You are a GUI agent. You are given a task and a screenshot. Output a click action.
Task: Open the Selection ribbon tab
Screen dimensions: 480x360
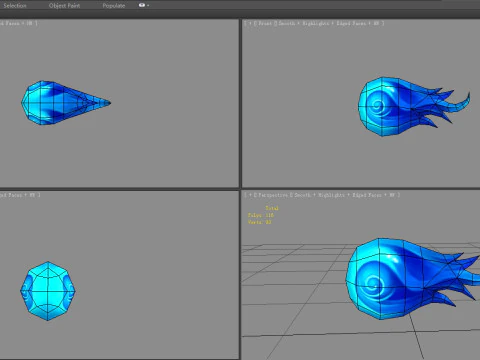tap(15, 6)
